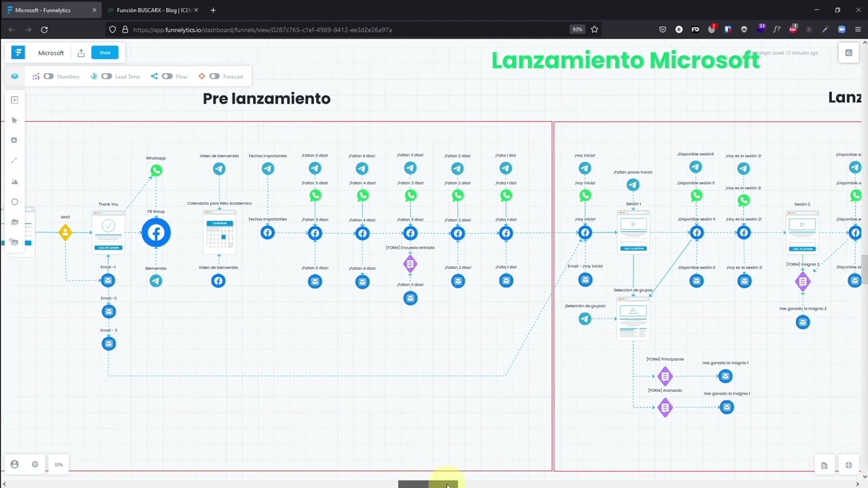This screenshot has width=868, height=488.
Task: Click Has ganado la insignia 2 email icon
Action: (803, 323)
